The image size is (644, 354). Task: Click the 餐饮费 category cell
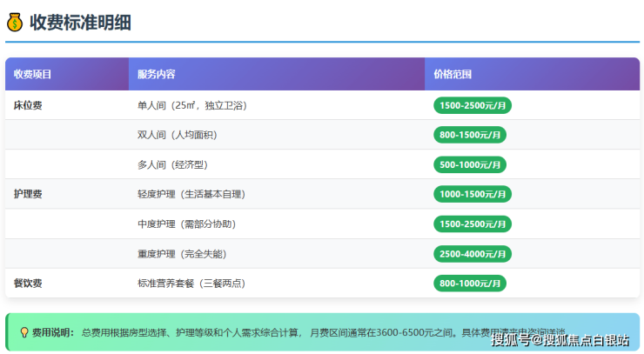tap(28, 284)
